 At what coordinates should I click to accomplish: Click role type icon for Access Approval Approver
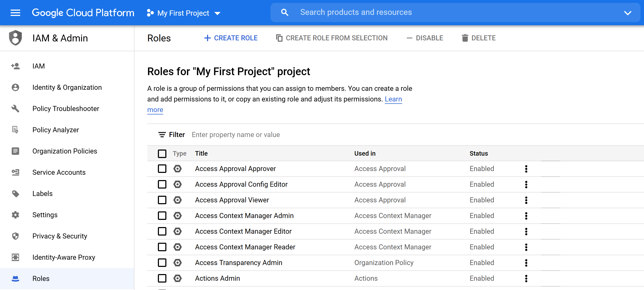pos(178,169)
